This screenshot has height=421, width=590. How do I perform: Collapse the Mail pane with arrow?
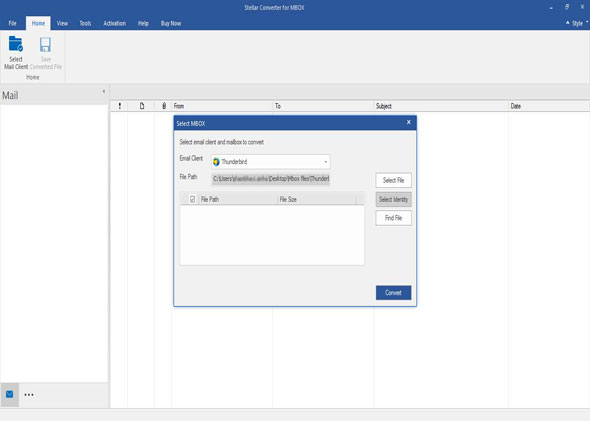103,91
